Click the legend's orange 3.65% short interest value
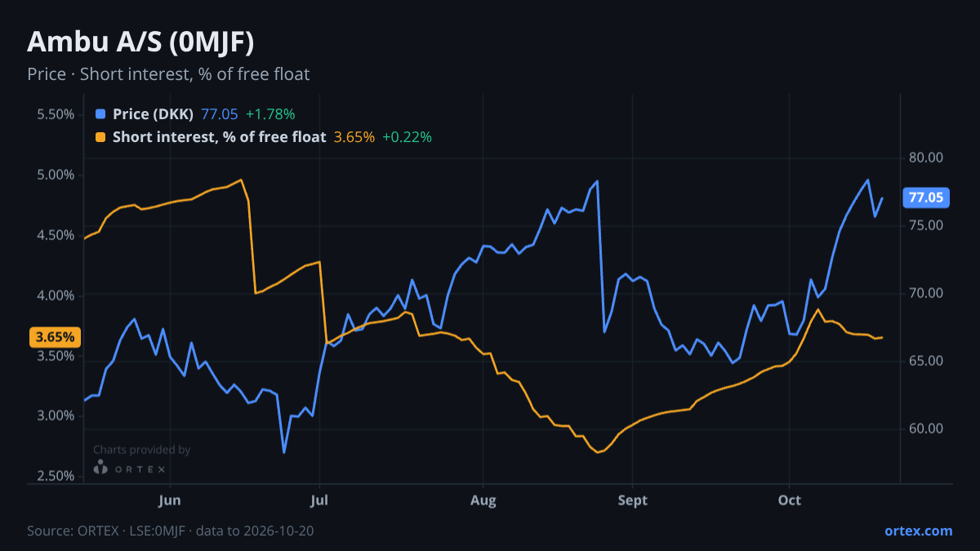 click(354, 137)
